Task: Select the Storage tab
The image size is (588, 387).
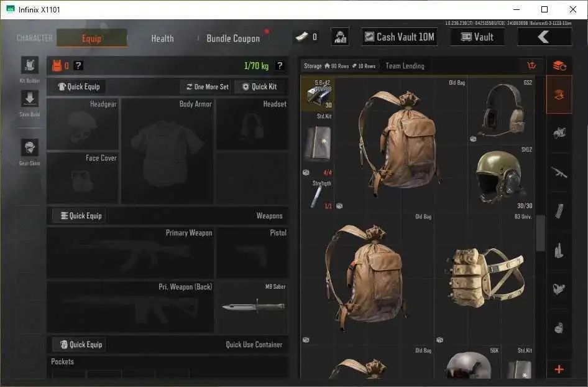Action: (x=340, y=66)
